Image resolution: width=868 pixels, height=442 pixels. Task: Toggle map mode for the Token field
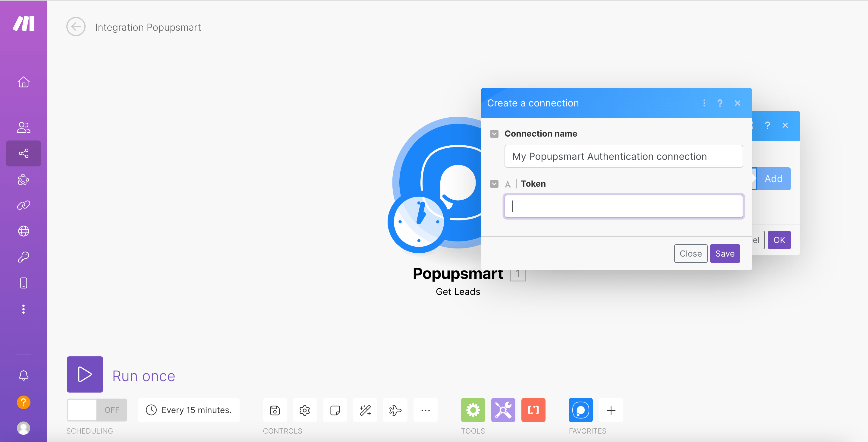[494, 184]
